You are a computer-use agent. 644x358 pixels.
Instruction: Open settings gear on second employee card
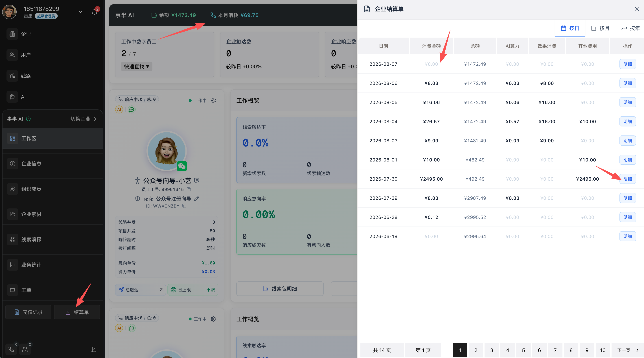[x=213, y=319]
